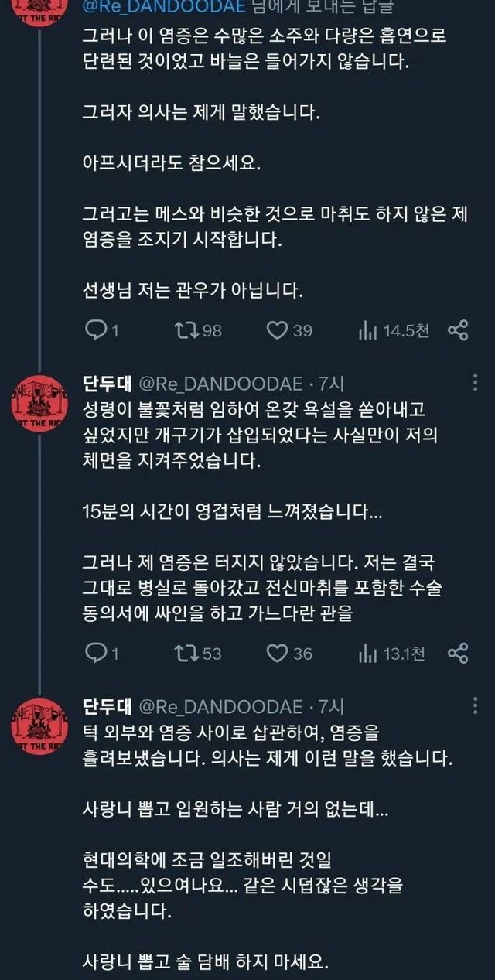
Task: Open the 7시 timestamp on '성령이 불꽃처럼' tweet
Action: (331, 383)
